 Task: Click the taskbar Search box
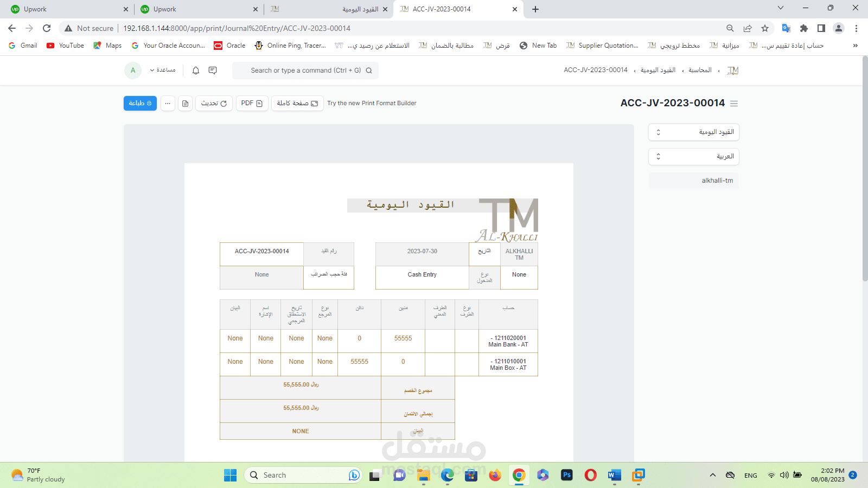click(303, 475)
